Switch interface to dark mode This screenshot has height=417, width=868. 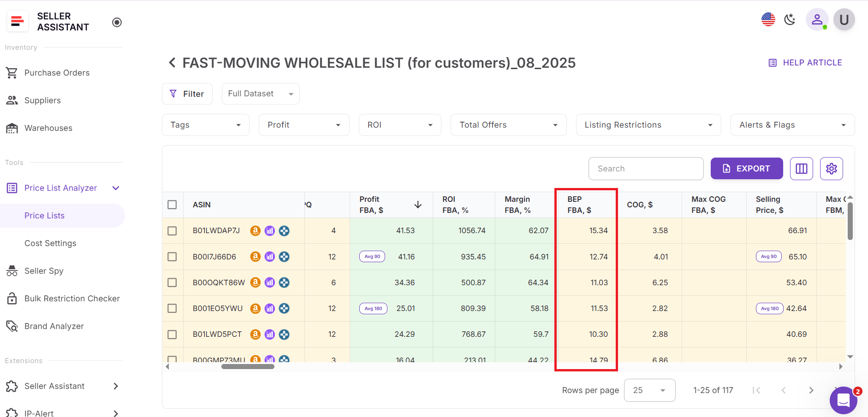pos(790,19)
